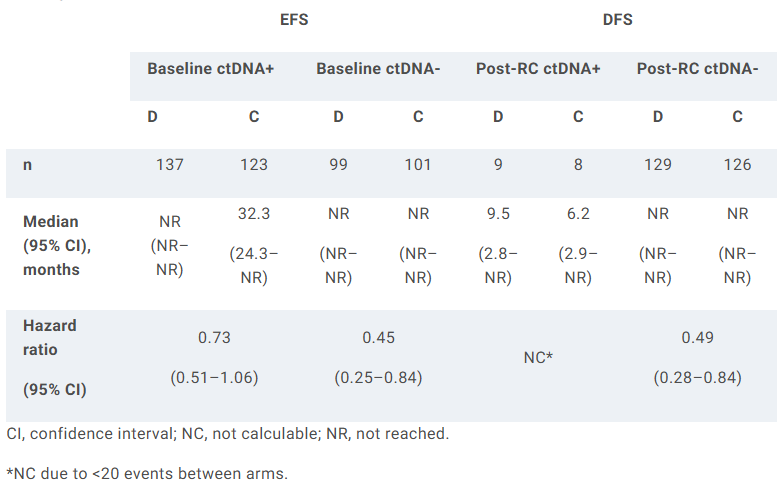Click the median value 32.3
784x488 pixels.
(254, 213)
